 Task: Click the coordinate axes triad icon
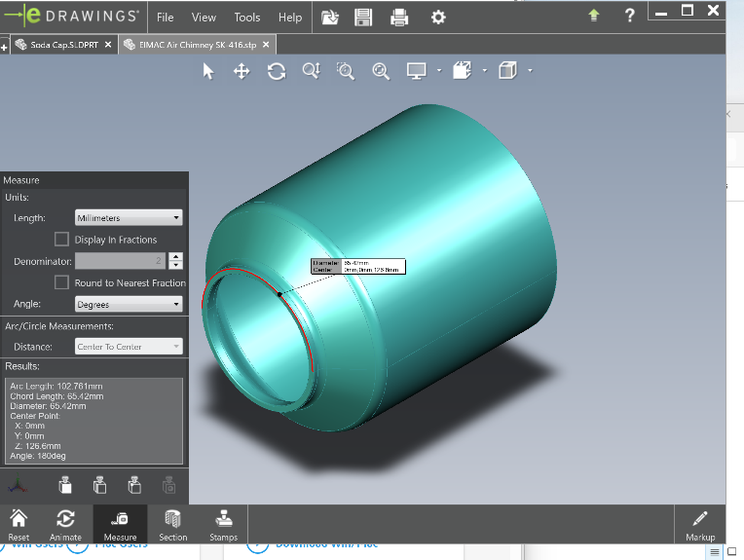(x=19, y=484)
